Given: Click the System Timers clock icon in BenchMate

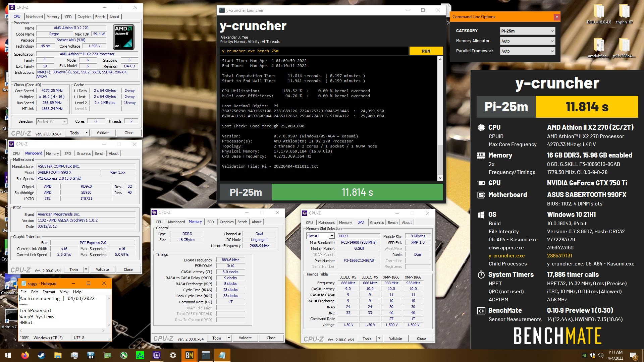Looking at the screenshot, I should 481,275.
